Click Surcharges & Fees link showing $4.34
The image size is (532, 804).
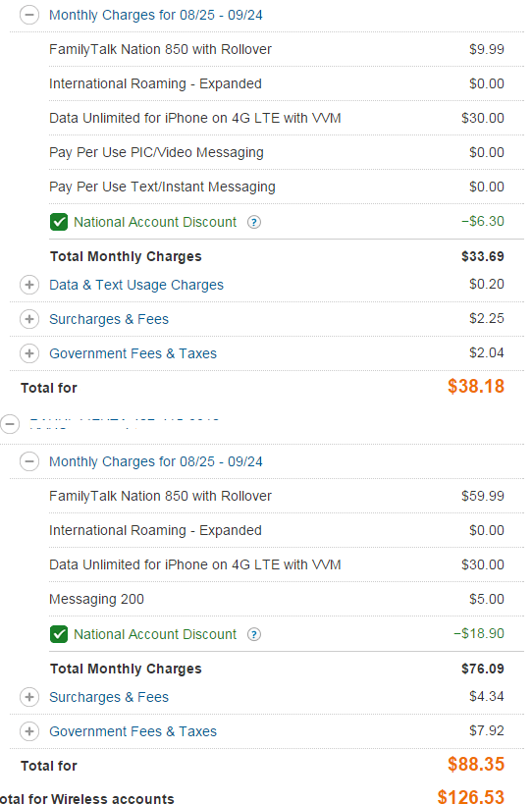(109, 697)
